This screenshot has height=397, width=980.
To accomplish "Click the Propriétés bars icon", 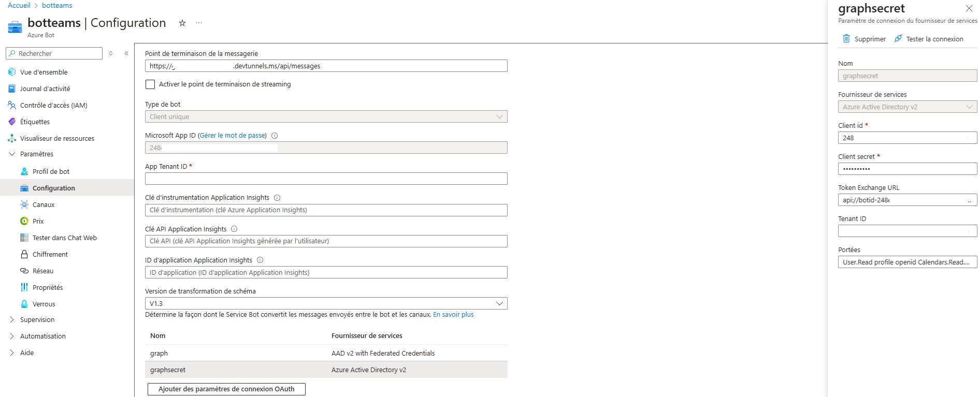I will click(24, 287).
